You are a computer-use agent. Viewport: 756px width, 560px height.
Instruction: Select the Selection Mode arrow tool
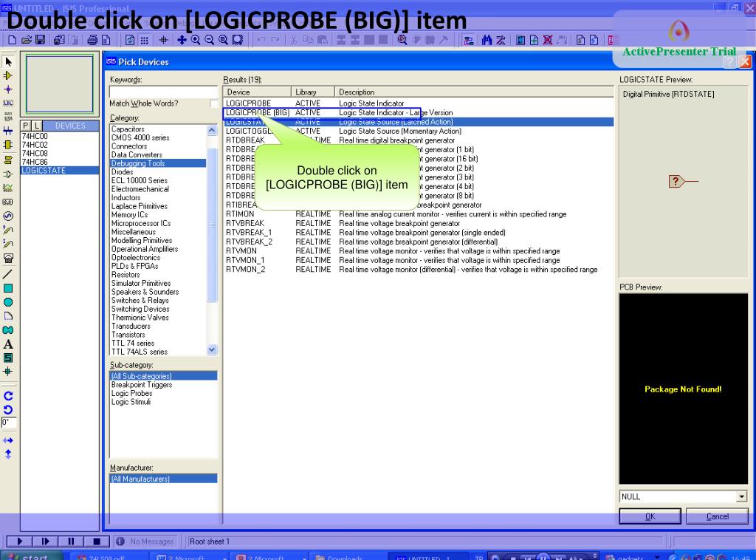coord(8,62)
